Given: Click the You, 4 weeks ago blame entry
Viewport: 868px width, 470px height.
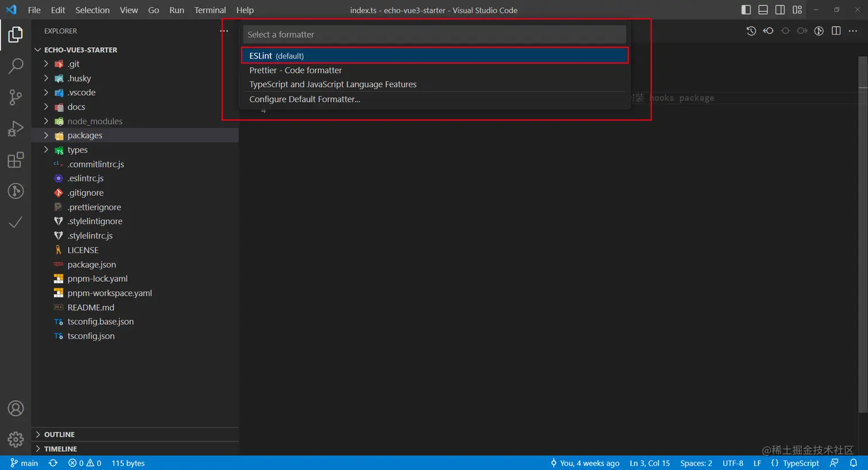Looking at the screenshot, I should pos(585,463).
